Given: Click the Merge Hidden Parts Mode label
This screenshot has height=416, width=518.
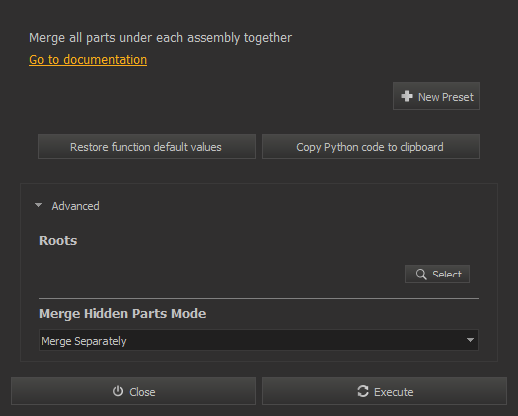Looking at the screenshot, I should click(123, 313).
